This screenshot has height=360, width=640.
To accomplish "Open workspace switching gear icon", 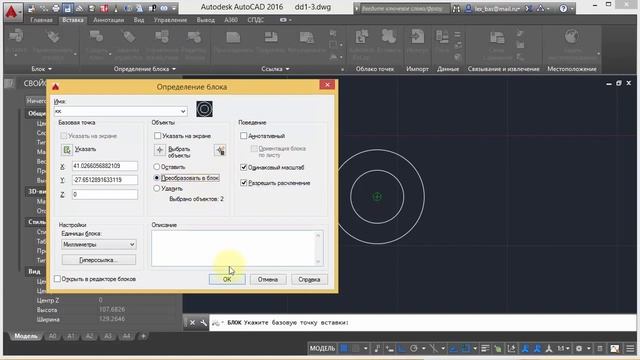I will (x=579, y=348).
